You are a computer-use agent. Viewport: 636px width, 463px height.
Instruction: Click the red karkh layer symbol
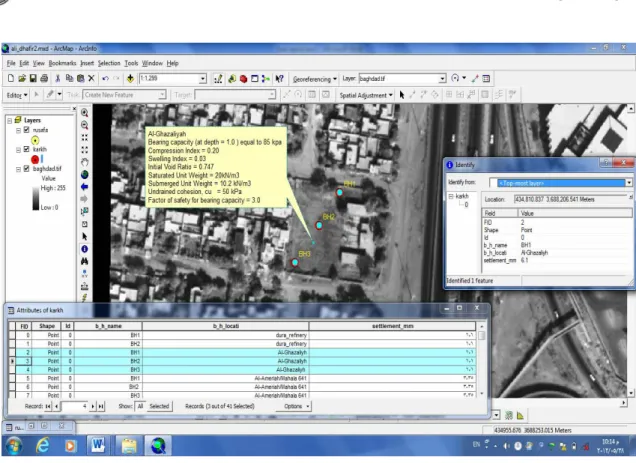[35, 159]
